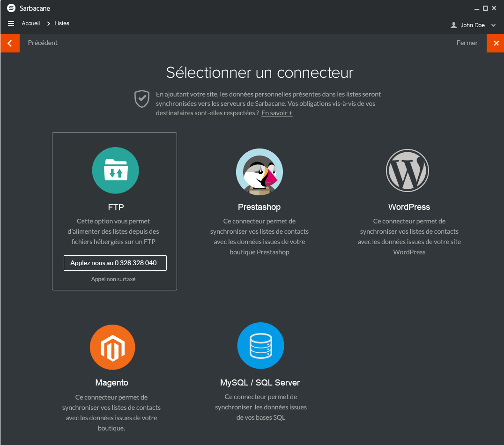Click the Sarbacane logo icon
Viewport: 504px width, 445px height.
(x=11, y=8)
